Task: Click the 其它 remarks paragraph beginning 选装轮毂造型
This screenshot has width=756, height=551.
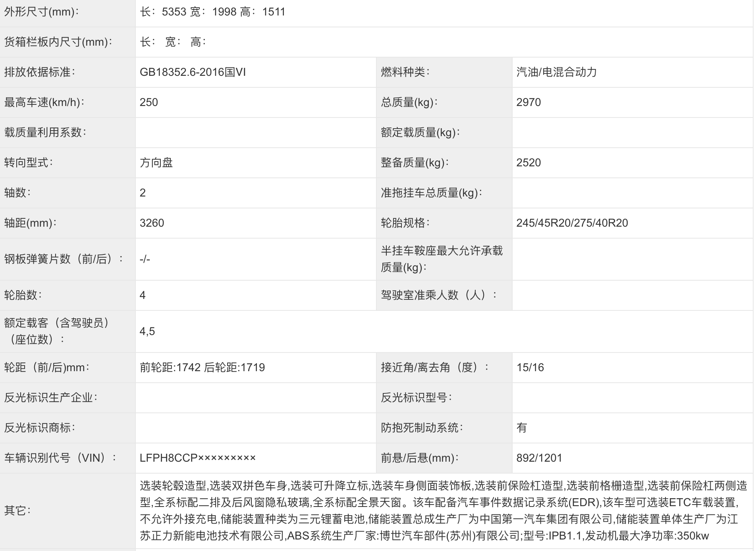Action: tap(444, 511)
